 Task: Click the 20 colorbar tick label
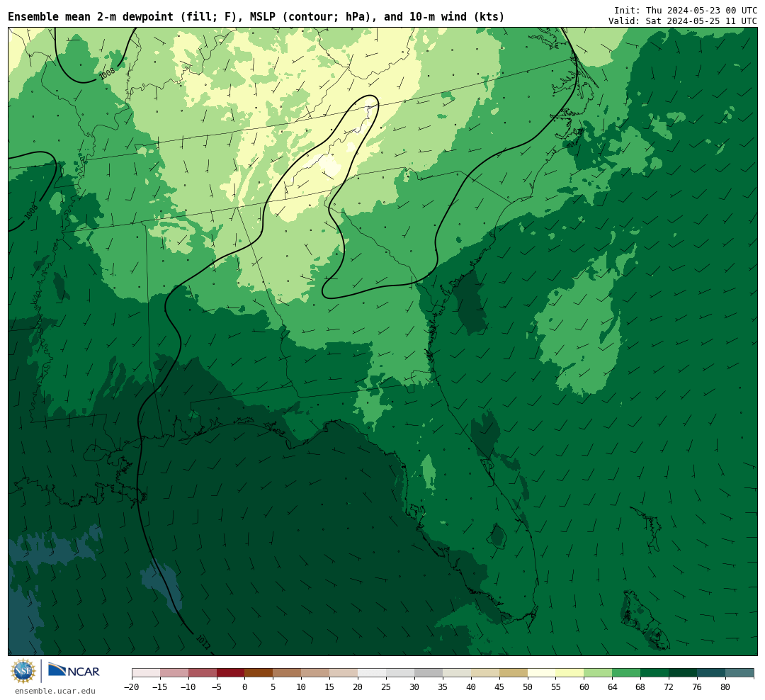click(x=358, y=687)
